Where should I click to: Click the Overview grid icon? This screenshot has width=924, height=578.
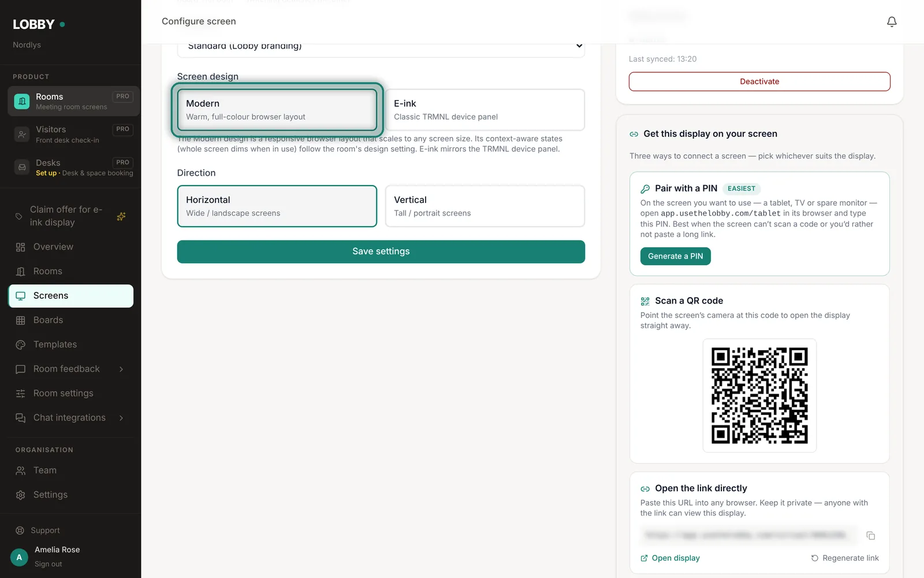tap(21, 247)
